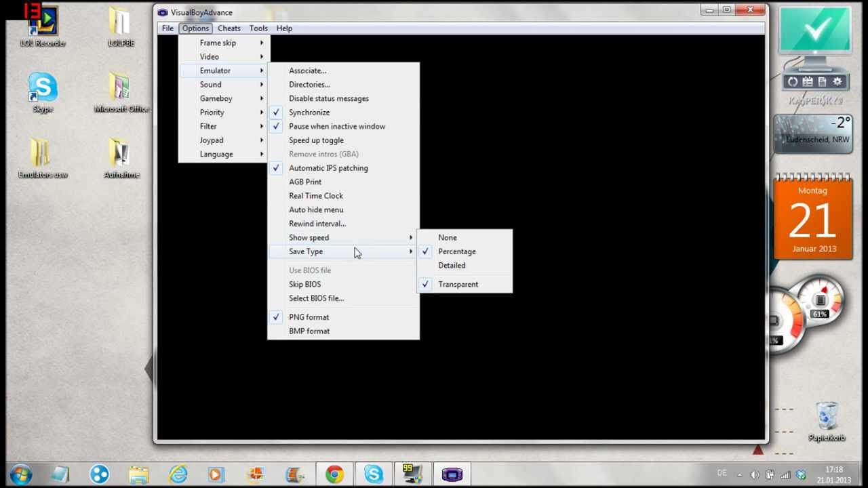Switch to Skype in the taskbar
Viewport: 868px width, 488px height.
(x=374, y=474)
